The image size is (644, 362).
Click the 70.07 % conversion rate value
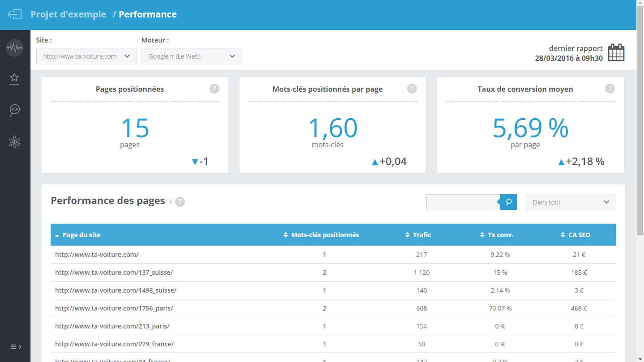pyautogui.click(x=500, y=309)
